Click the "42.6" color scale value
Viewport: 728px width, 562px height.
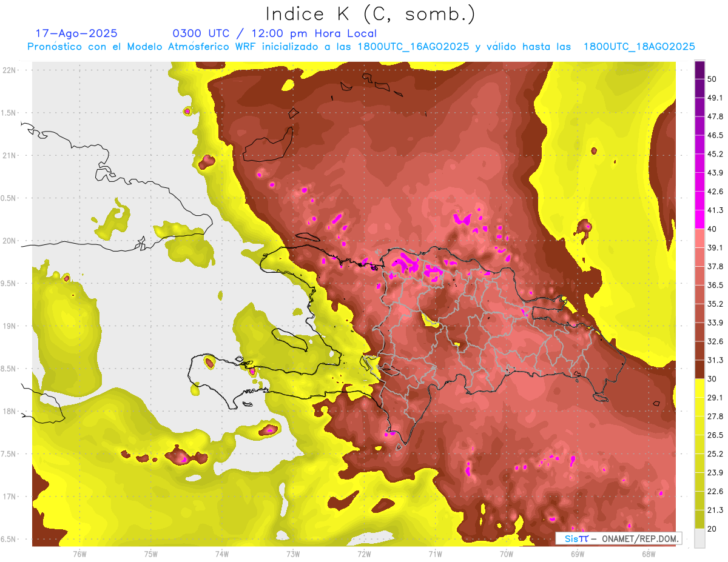715,192
